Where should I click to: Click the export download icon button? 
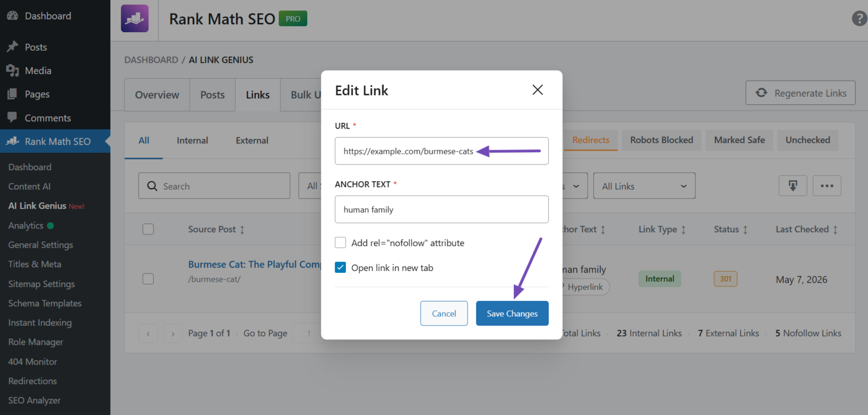point(793,185)
